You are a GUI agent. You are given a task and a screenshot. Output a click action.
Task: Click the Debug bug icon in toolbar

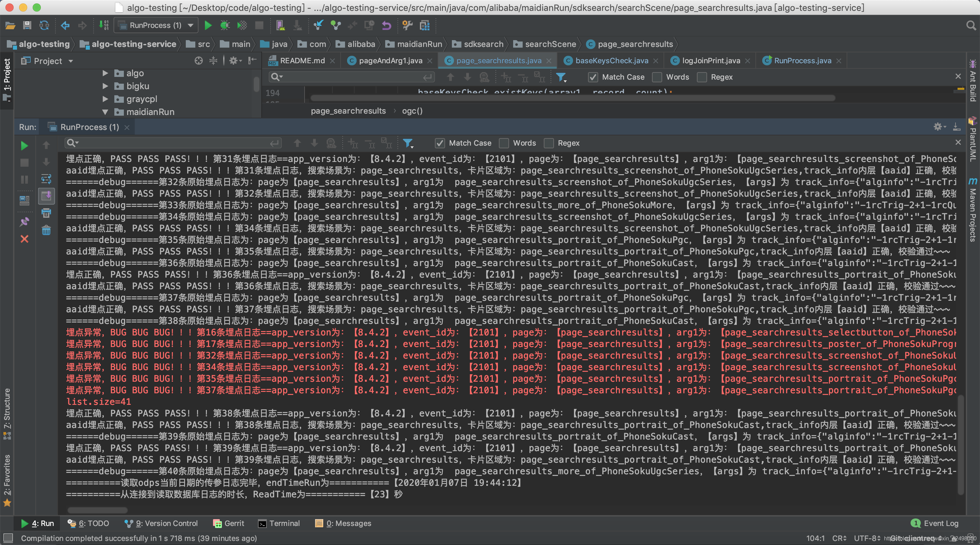click(x=225, y=26)
